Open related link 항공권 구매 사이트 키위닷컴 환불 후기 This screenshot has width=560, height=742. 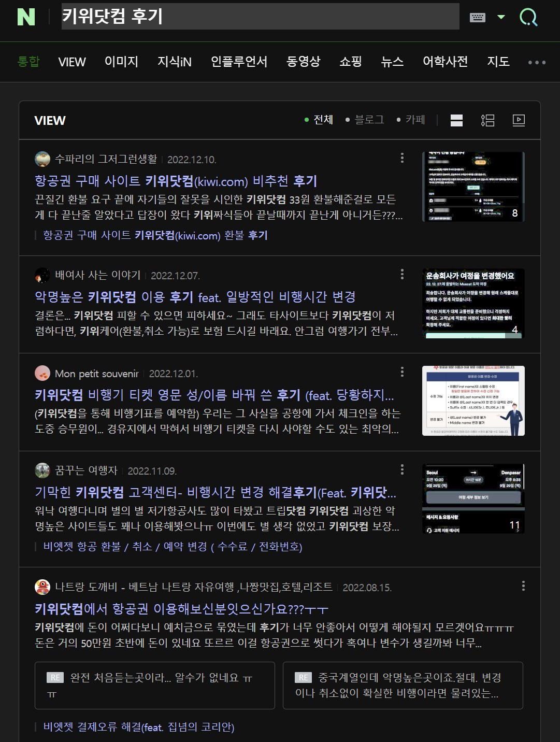pos(155,235)
